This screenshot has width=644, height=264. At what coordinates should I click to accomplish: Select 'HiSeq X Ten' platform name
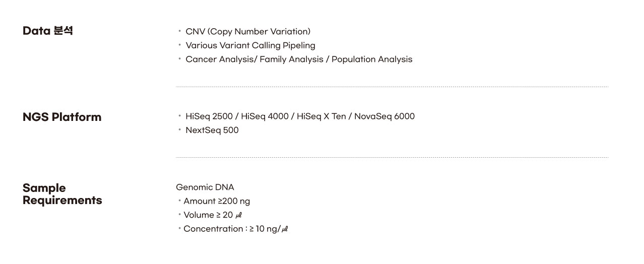click(321, 116)
